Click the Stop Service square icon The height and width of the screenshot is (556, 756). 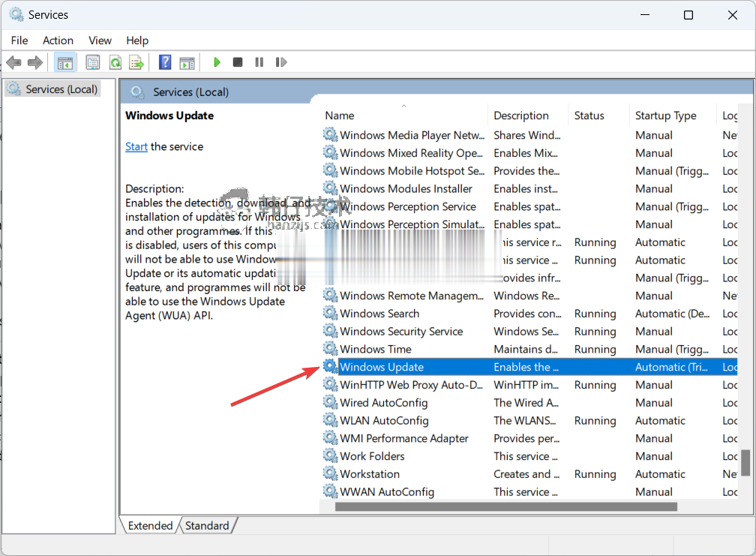pyautogui.click(x=238, y=62)
